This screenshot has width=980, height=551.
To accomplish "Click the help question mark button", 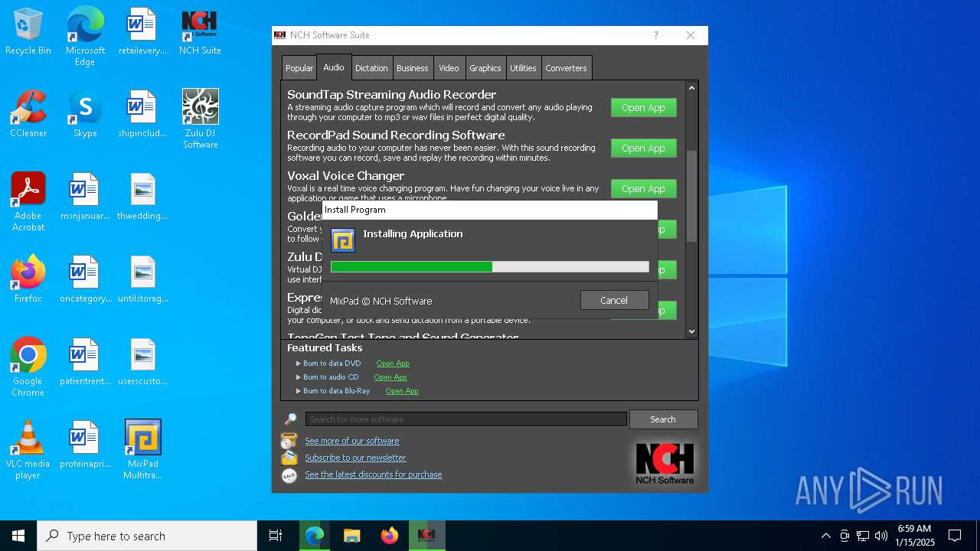I will tap(655, 35).
